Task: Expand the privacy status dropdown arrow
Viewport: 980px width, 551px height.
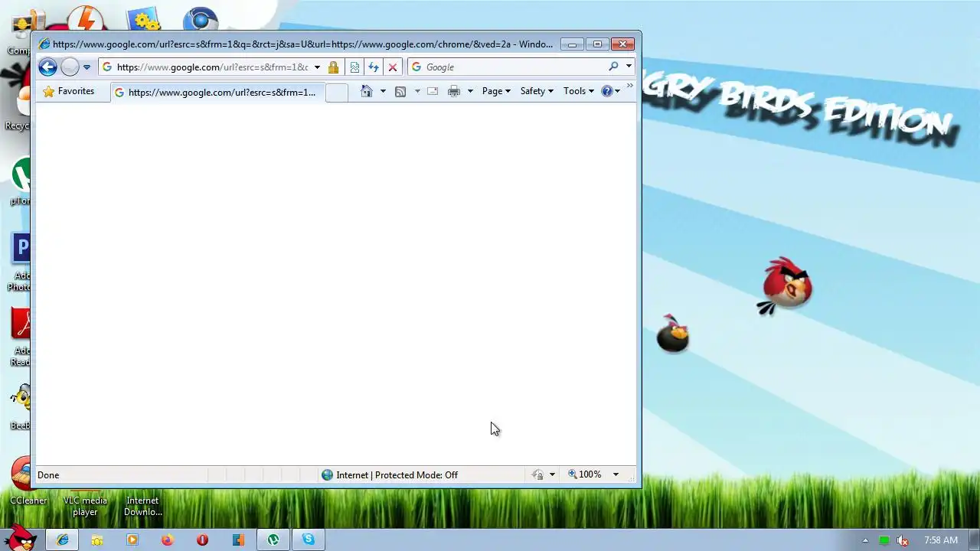Action: point(552,475)
